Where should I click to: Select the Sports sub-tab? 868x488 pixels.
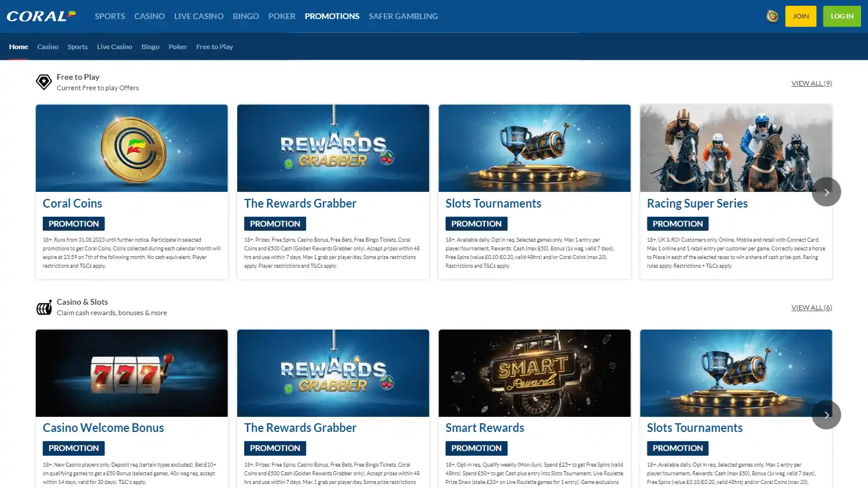click(x=78, y=47)
